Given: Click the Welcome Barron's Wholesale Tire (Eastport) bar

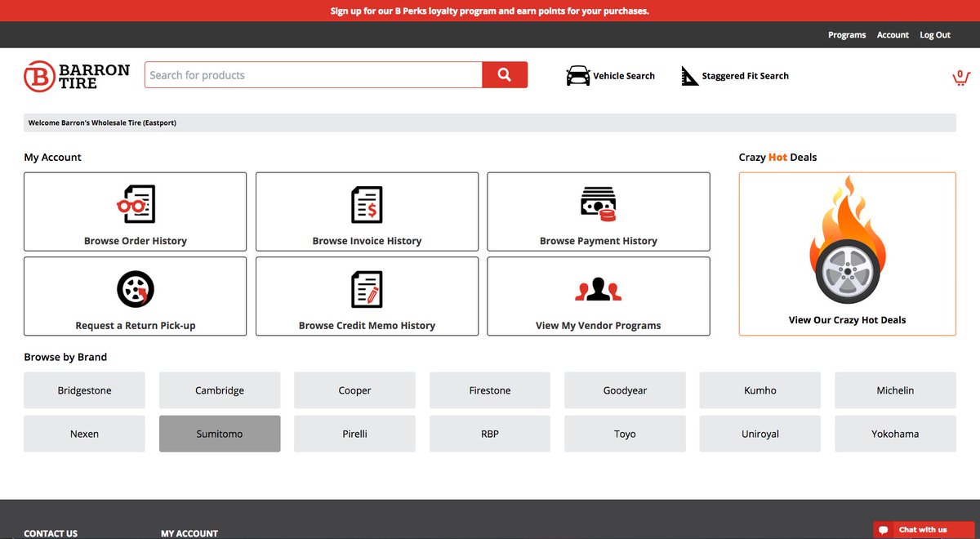Looking at the screenshot, I should point(490,122).
